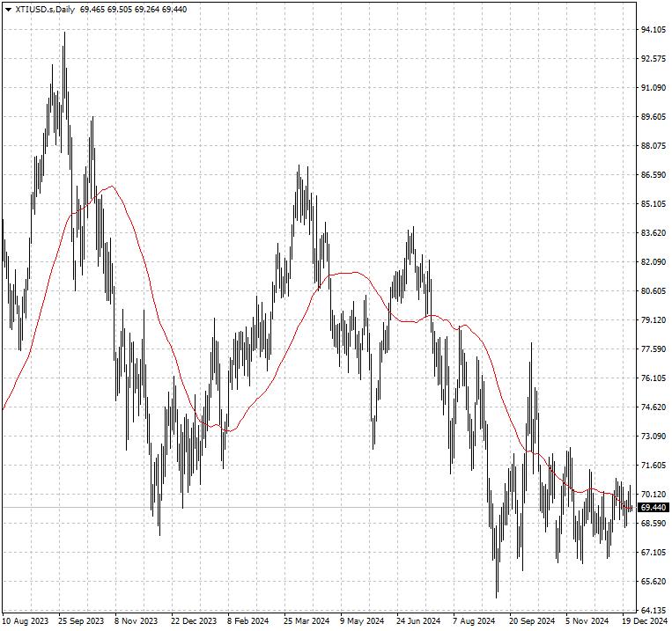Click the 8 Nov 2023 date label
672x631 pixels.
tap(136, 621)
